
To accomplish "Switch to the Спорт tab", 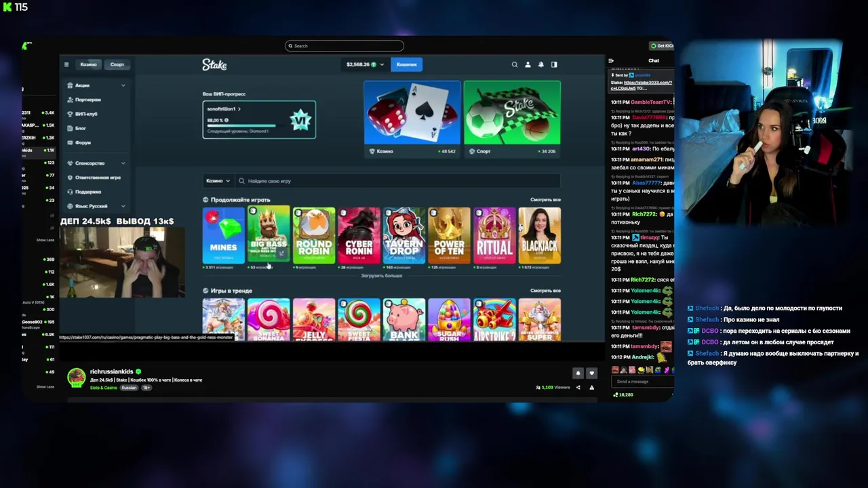I will click(x=117, y=64).
